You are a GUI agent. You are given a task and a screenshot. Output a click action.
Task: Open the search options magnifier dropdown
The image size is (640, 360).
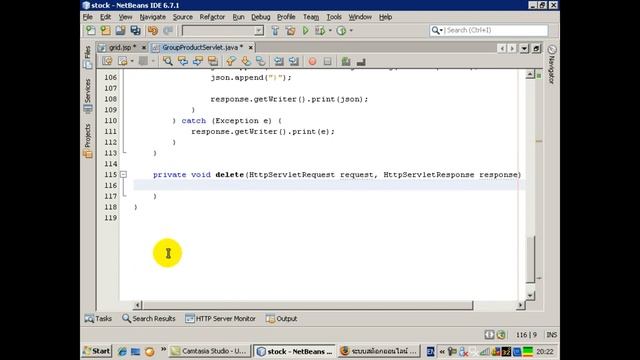pos(437,30)
